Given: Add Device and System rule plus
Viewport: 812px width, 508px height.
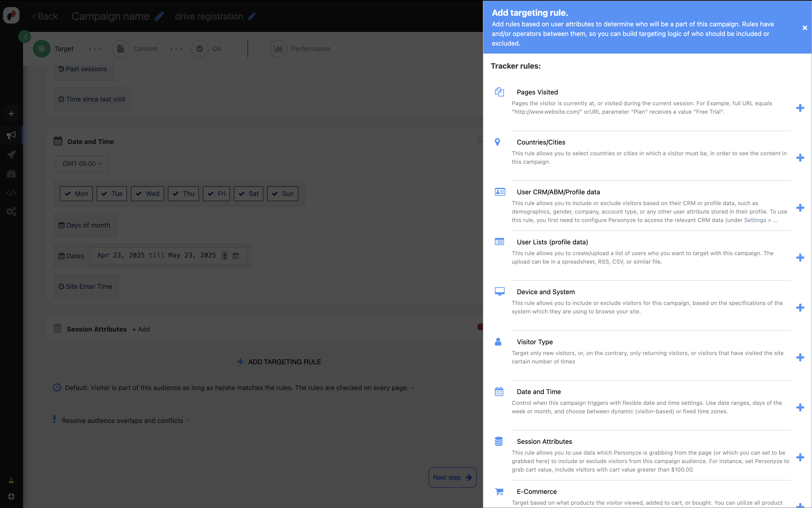Looking at the screenshot, I should pyautogui.click(x=800, y=307).
